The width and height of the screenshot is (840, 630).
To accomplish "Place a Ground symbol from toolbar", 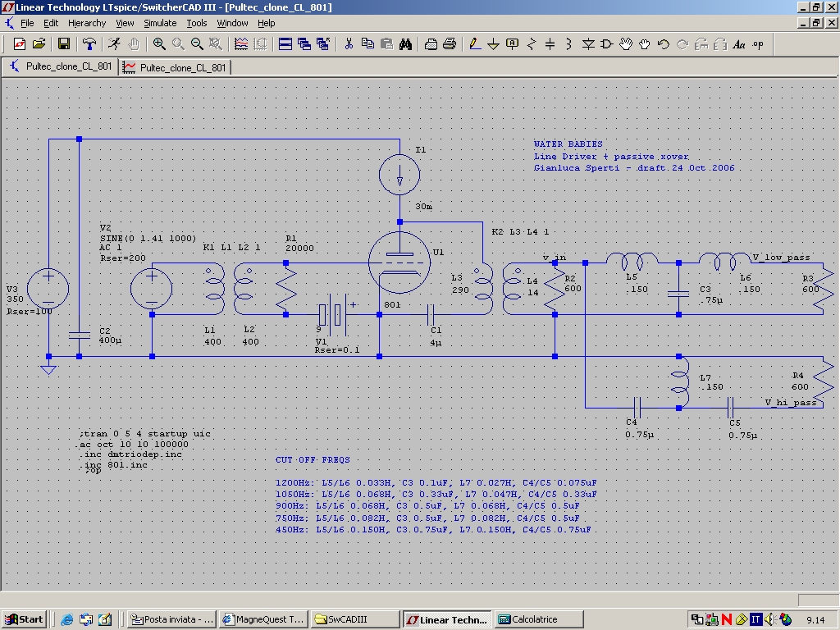I will [x=493, y=44].
